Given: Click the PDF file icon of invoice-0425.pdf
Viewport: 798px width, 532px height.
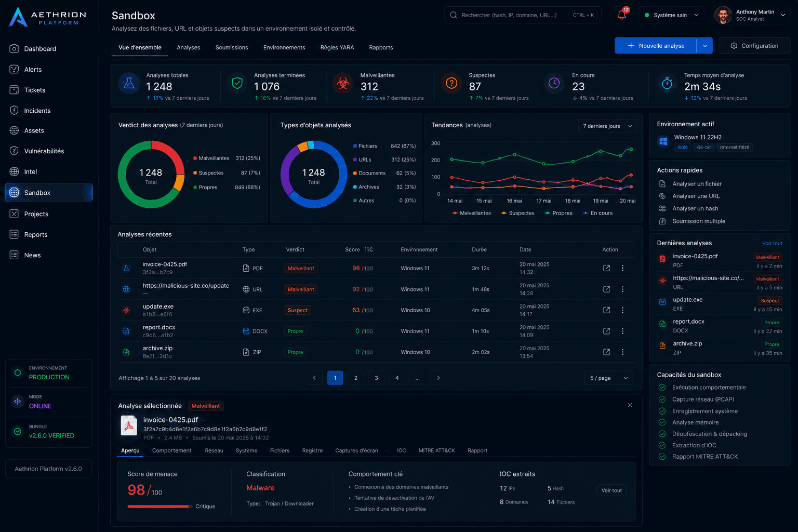Looking at the screenshot, I should (x=129, y=425).
